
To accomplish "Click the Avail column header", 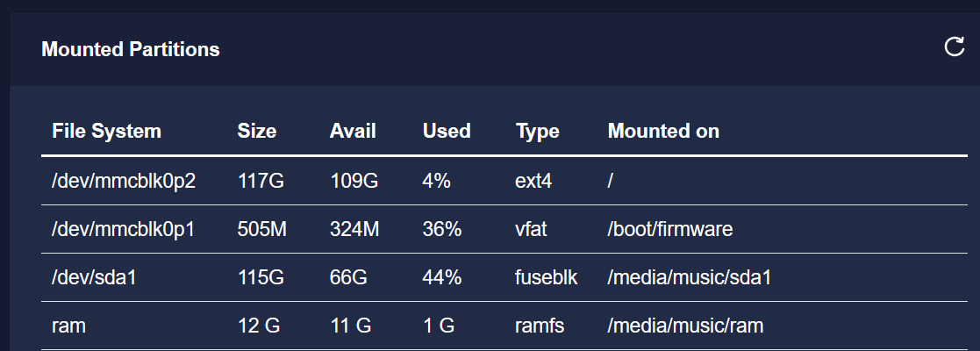I will [353, 131].
